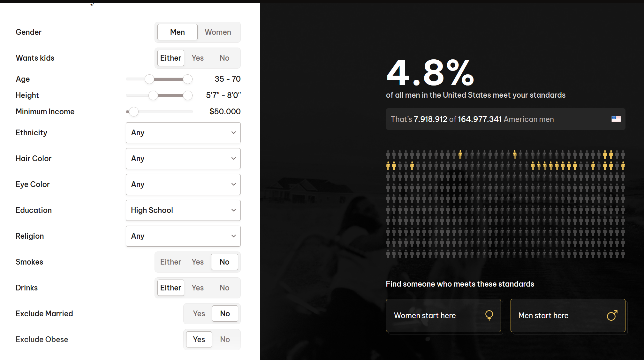Click the $50.000 income value
The height and width of the screenshot is (360, 644).
coord(225,112)
